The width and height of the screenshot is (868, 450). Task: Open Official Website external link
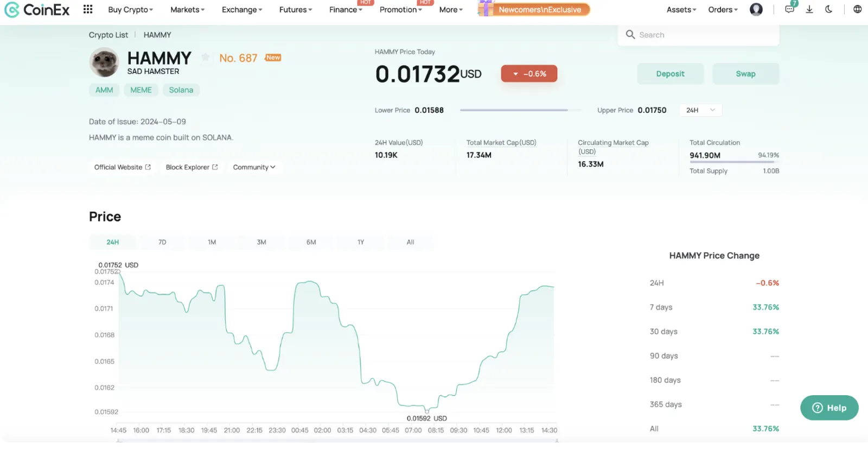123,167
